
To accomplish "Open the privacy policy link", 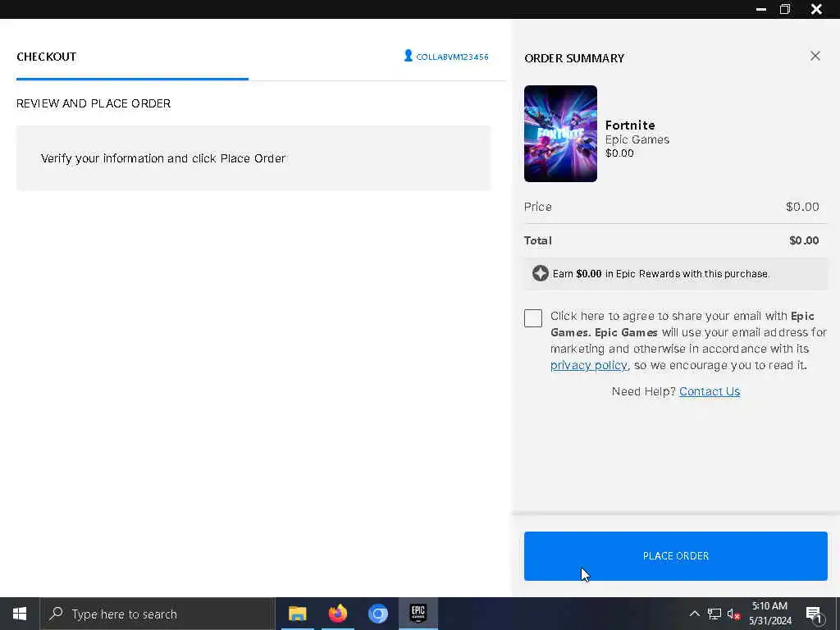I will point(588,365).
